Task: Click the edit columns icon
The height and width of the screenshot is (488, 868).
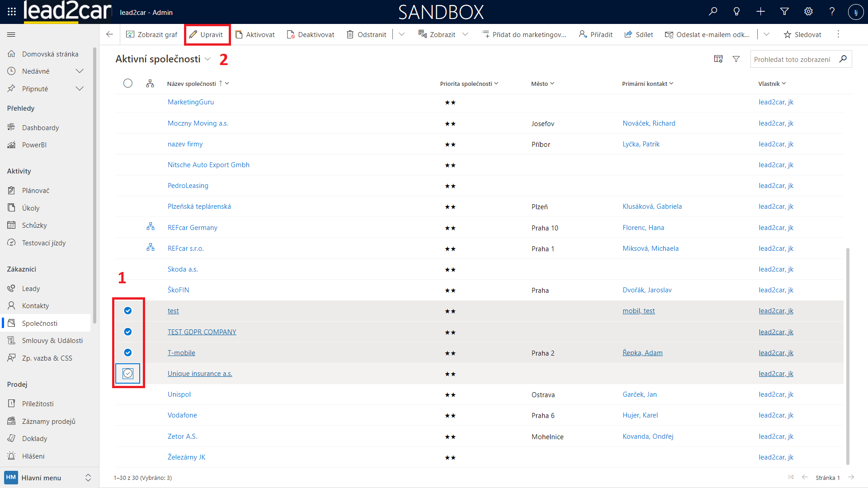Action: (x=718, y=59)
